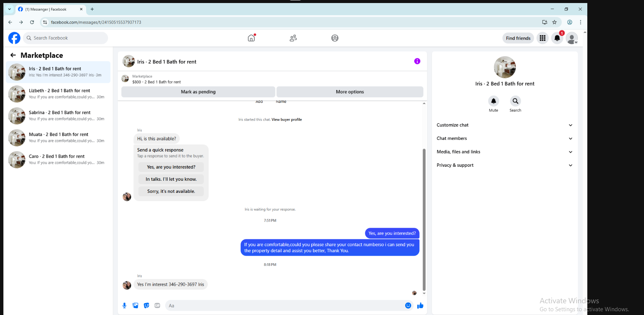Send a thumbs-up like
This screenshot has width=644, height=315.
point(420,306)
